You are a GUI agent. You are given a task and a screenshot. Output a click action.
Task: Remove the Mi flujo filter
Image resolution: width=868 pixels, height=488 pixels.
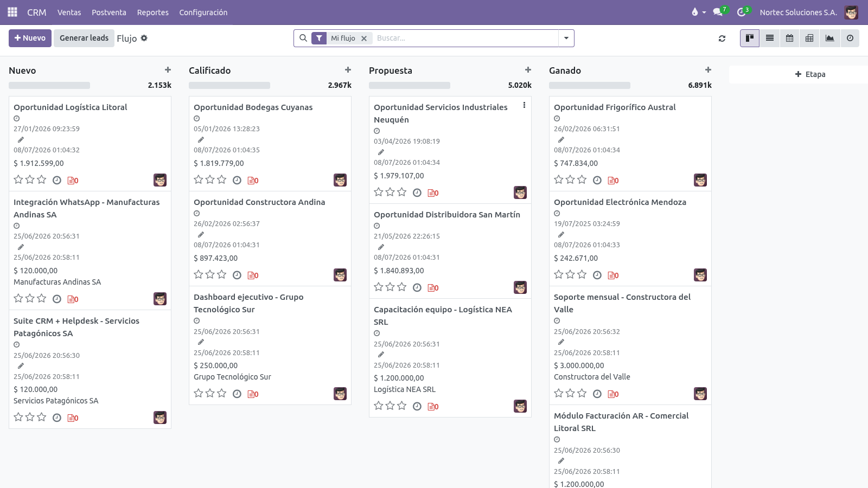(364, 38)
